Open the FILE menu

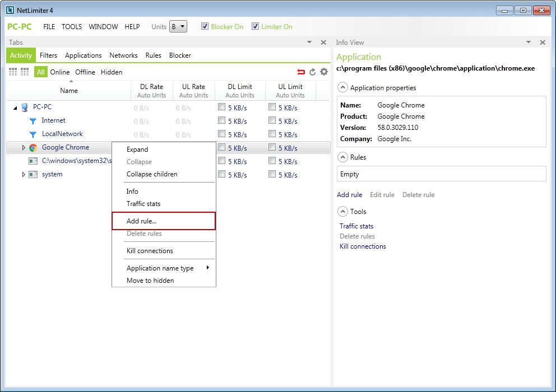tap(49, 26)
